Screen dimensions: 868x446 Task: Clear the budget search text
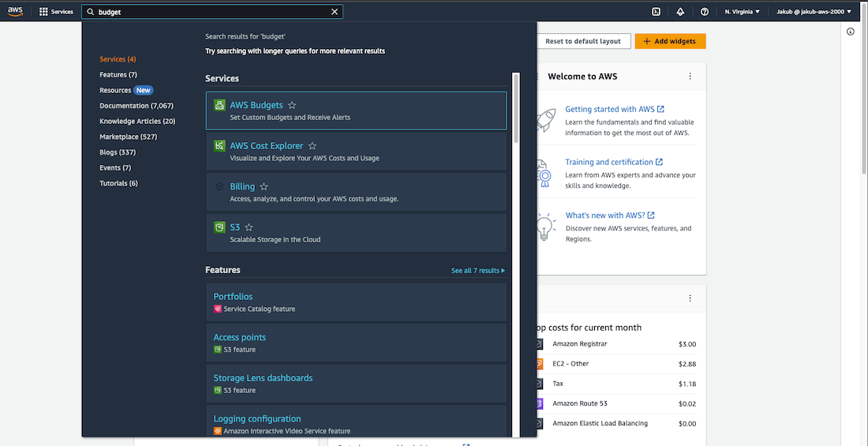point(335,12)
